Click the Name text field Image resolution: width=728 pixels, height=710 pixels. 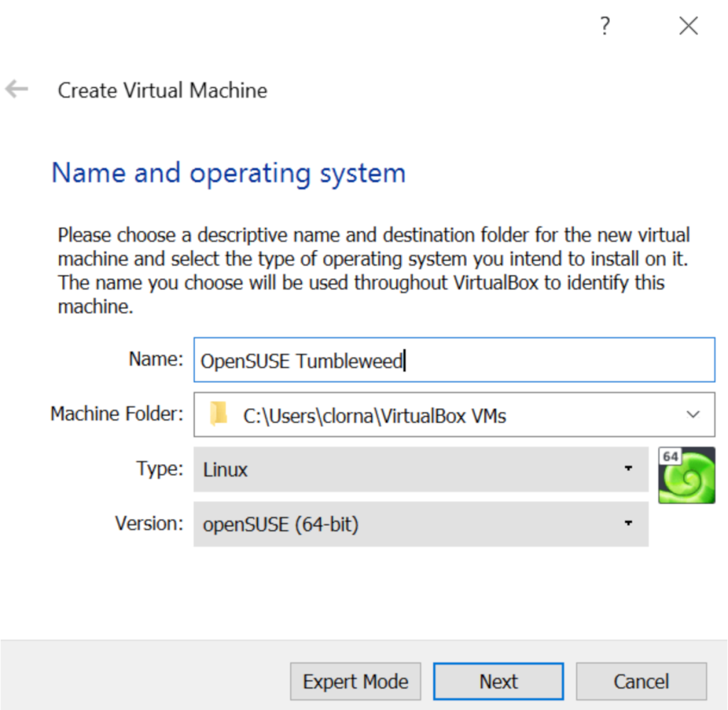(x=454, y=360)
